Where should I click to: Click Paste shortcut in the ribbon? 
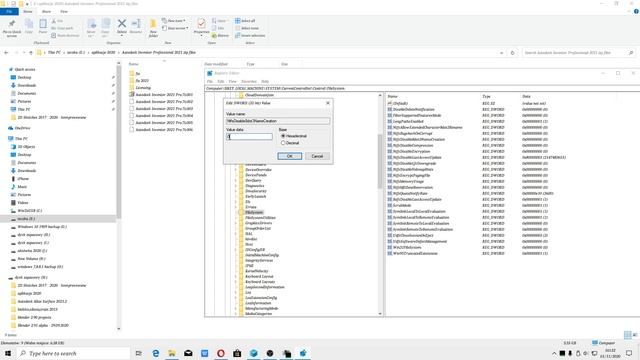[65, 36]
